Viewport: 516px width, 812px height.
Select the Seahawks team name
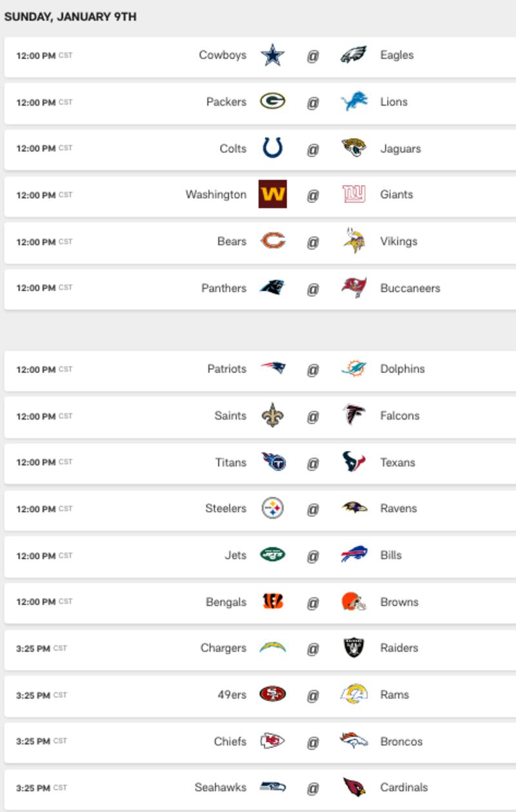point(221,787)
